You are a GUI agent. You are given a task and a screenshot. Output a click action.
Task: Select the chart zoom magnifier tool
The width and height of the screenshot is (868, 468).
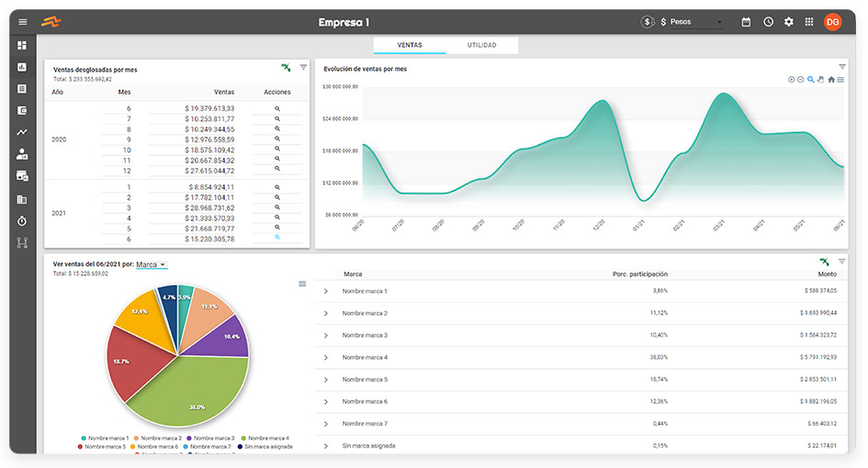tap(811, 80)
